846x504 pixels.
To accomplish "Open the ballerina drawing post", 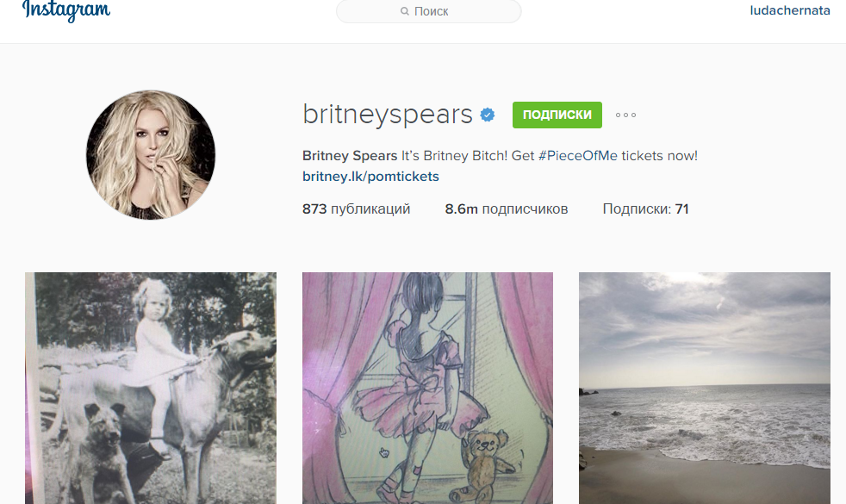I will click(x=427, y=388).
